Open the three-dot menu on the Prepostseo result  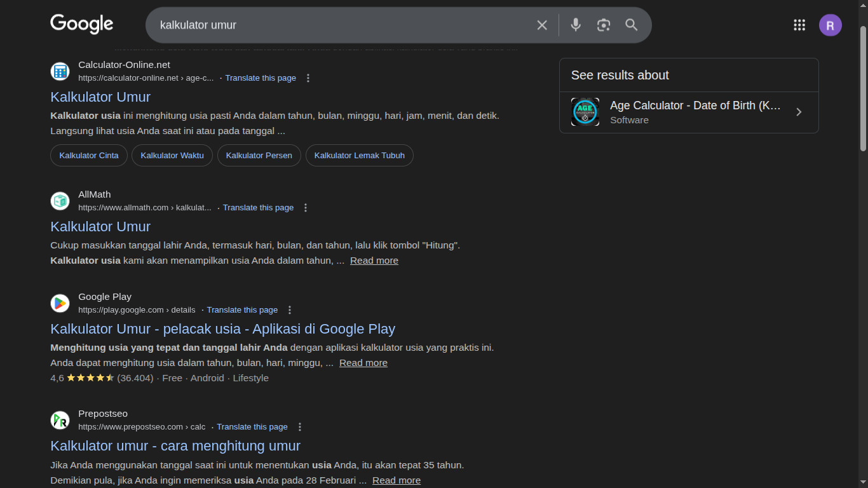tap(299, 426)
